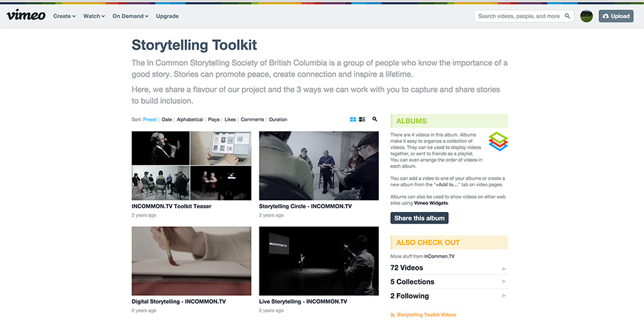This screenshot has height=324, width=644.
Task: Click the search magnifier in search box
Action: pyautogui.click(x=567, y=16)
